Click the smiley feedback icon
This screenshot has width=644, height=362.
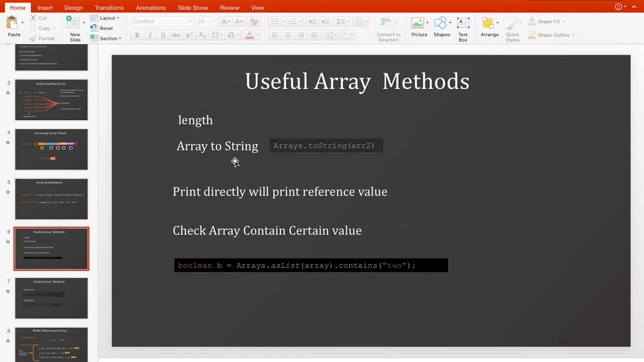click(x=618, y=7)
